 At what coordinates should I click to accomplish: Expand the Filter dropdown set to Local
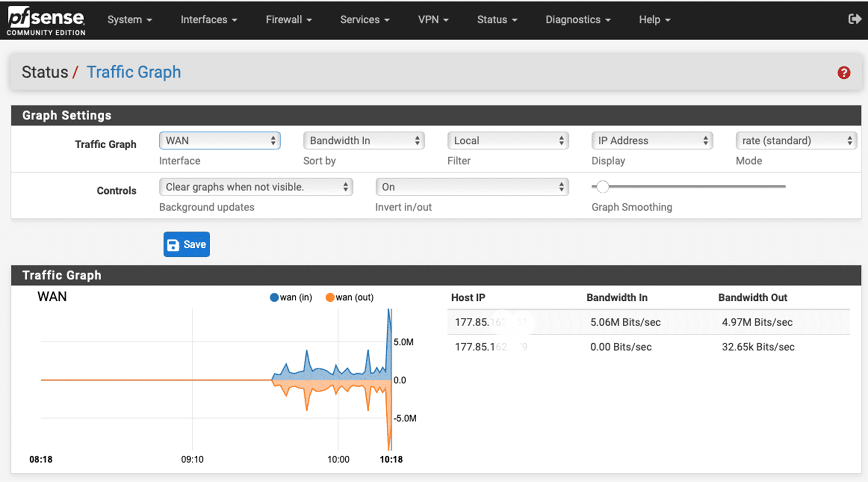point(508,141)
